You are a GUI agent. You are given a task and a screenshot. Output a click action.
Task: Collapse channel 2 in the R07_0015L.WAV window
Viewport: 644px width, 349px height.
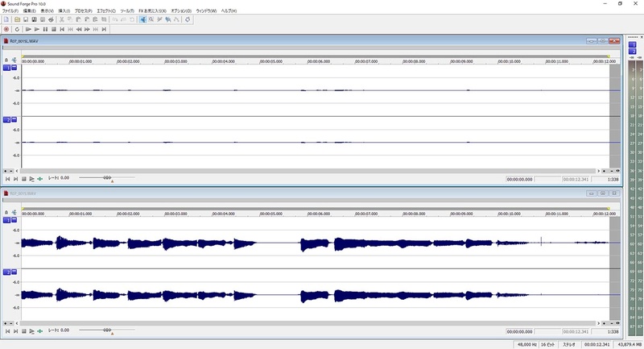pos(14,119)
